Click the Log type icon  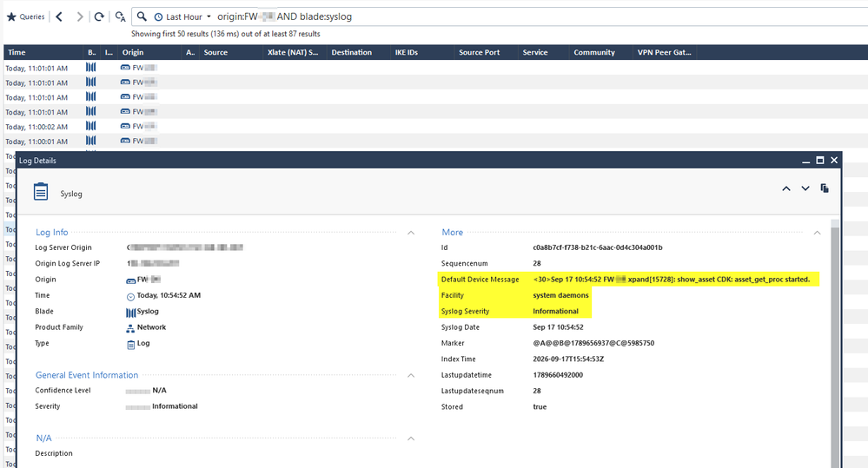pyautogui.click(x=130, y=345)
